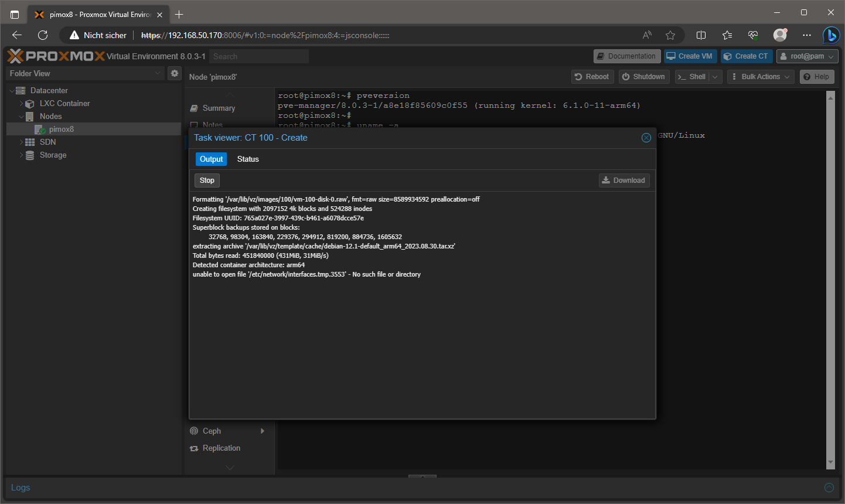Click Create VM button
Screen dimensions: 845x504
click(x=690, y=56)
